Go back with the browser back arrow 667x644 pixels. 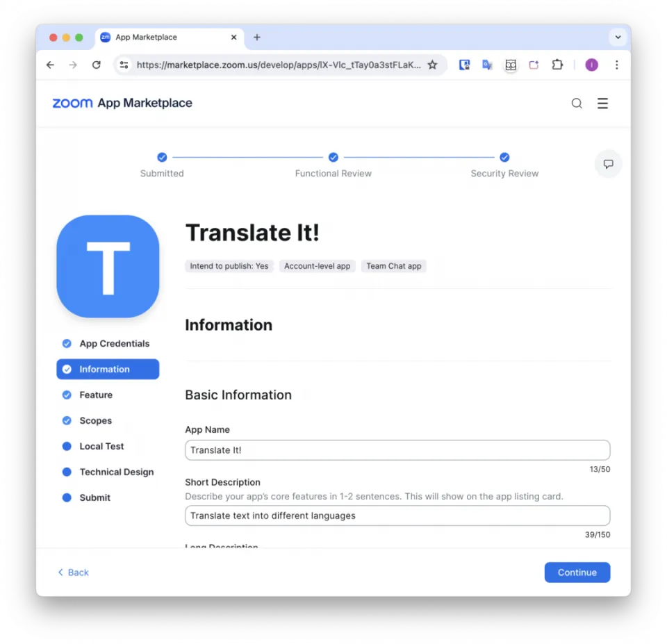tap(50, 65)
